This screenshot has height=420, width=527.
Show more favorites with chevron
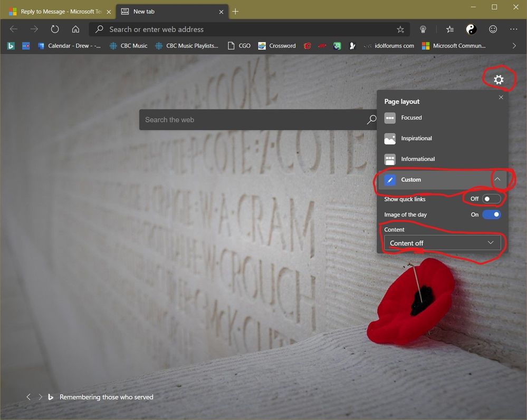tap(514, 46)
